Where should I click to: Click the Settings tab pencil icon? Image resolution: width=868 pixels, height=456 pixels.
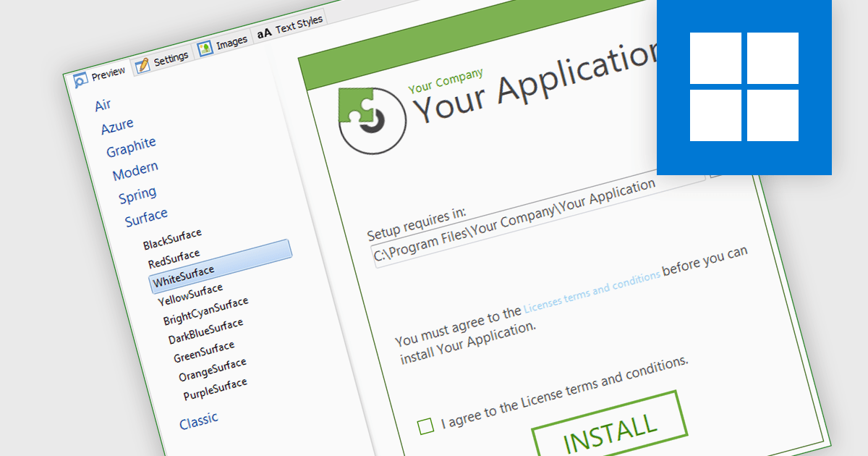click(x=143, y=64)
